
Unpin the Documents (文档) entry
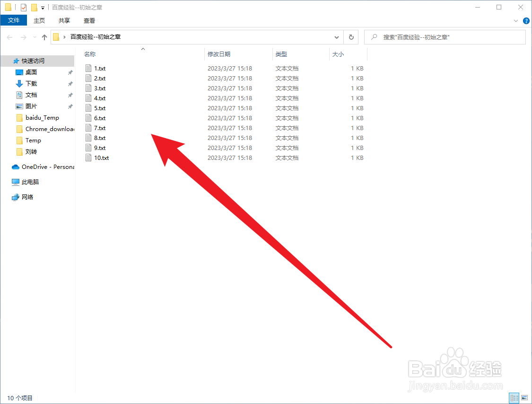click(70, 95)
